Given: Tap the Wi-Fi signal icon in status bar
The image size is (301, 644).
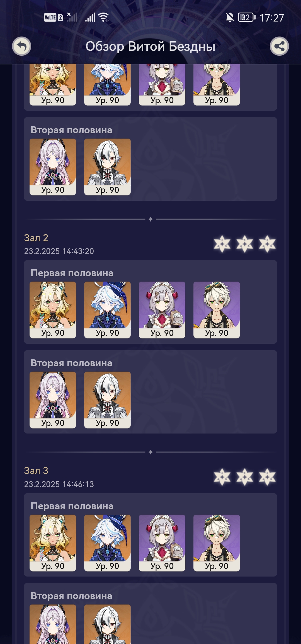Looking at the screenshot, I should pyautogui.click(x=104, y=17).
